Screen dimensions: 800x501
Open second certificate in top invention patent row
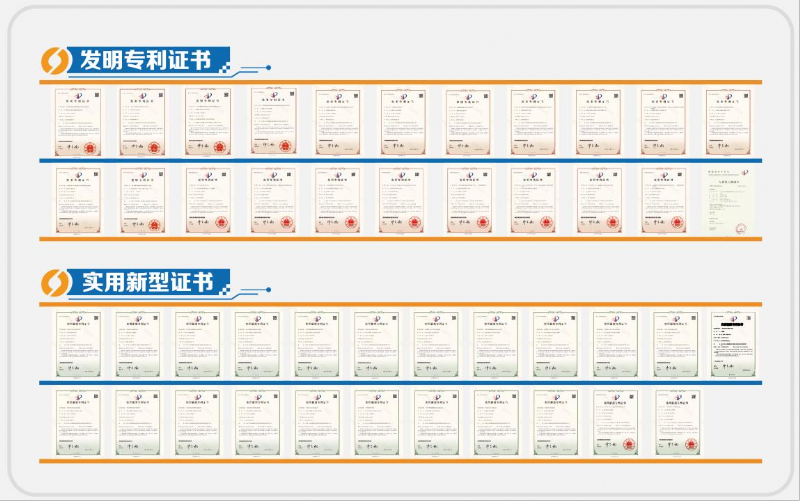point(141,122)
